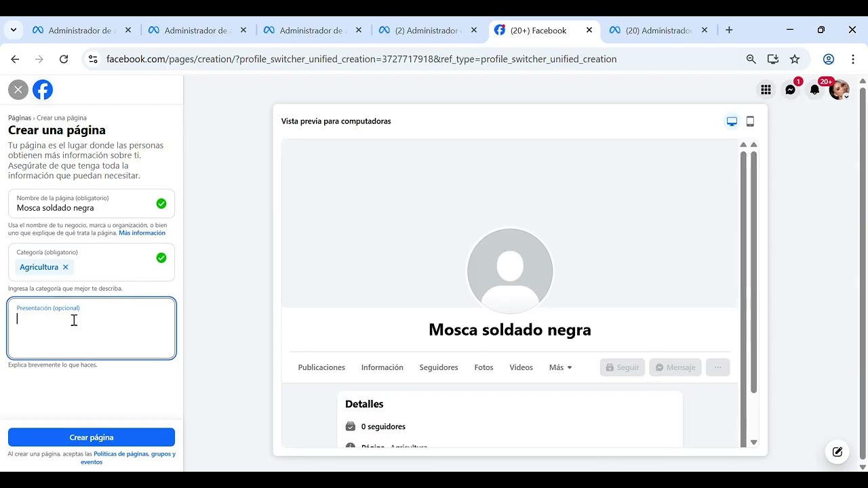Click the Mosca soldado negra preview title
Image resolution: width=868 pixels, height=488 pixels.
(x=510, y=330)
